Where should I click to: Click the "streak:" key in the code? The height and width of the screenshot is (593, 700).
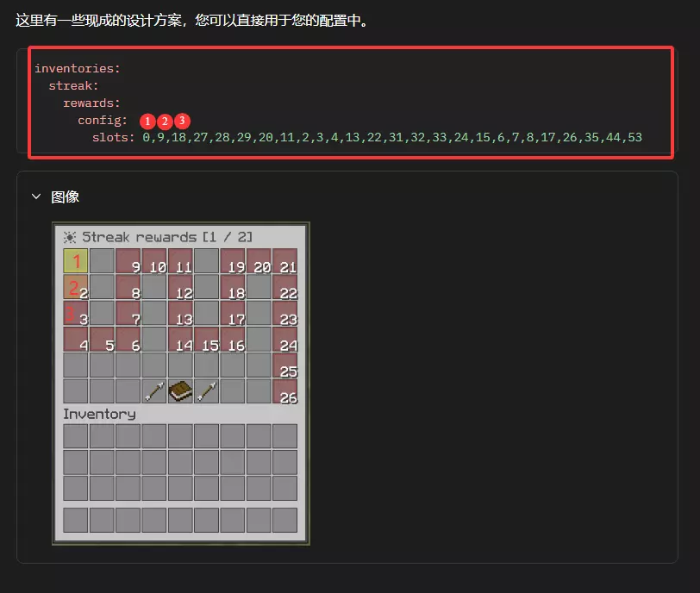point(73,85)
